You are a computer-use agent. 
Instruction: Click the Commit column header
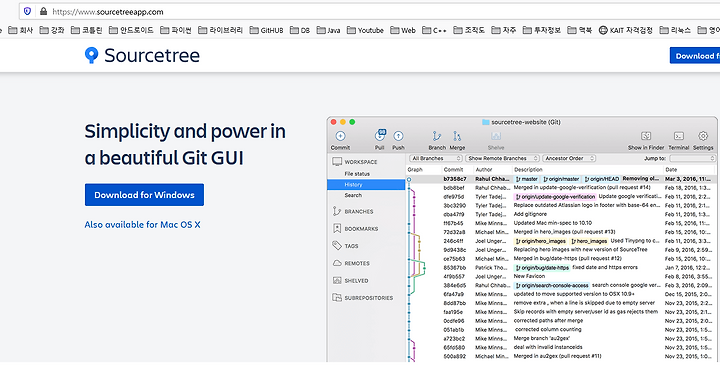[x=453, y=169]
